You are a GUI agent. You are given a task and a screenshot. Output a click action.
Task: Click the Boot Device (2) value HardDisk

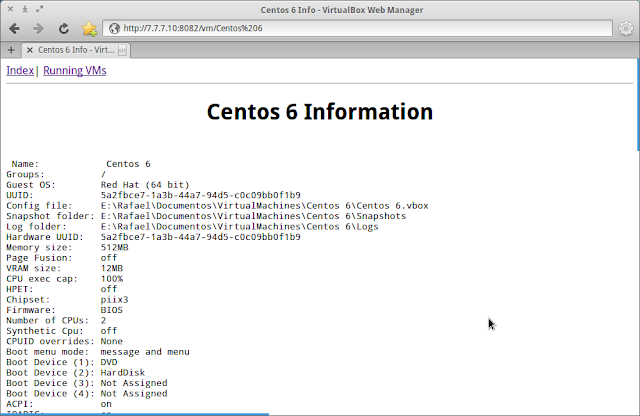point(123,373)
